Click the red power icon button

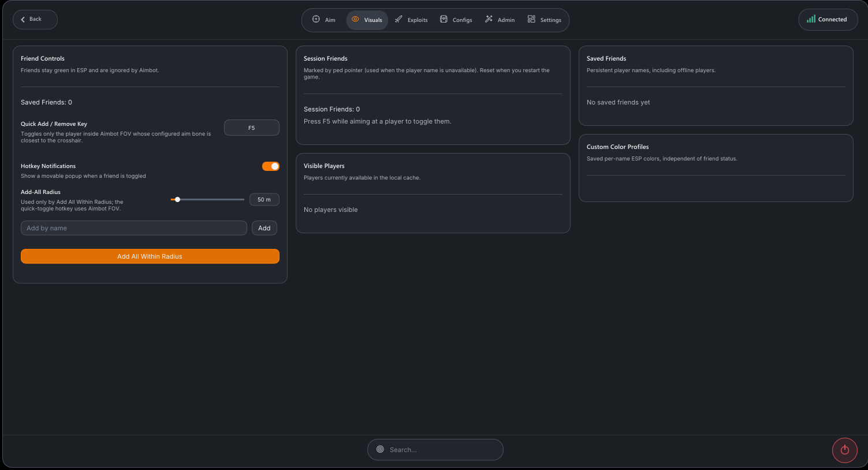click(x=845, y=450)
